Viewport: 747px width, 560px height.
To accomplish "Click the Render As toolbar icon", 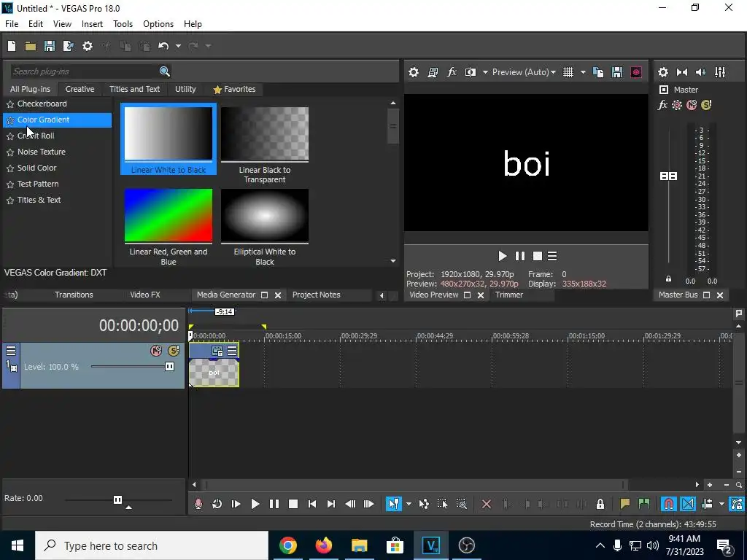I will (x=68, y=46).
